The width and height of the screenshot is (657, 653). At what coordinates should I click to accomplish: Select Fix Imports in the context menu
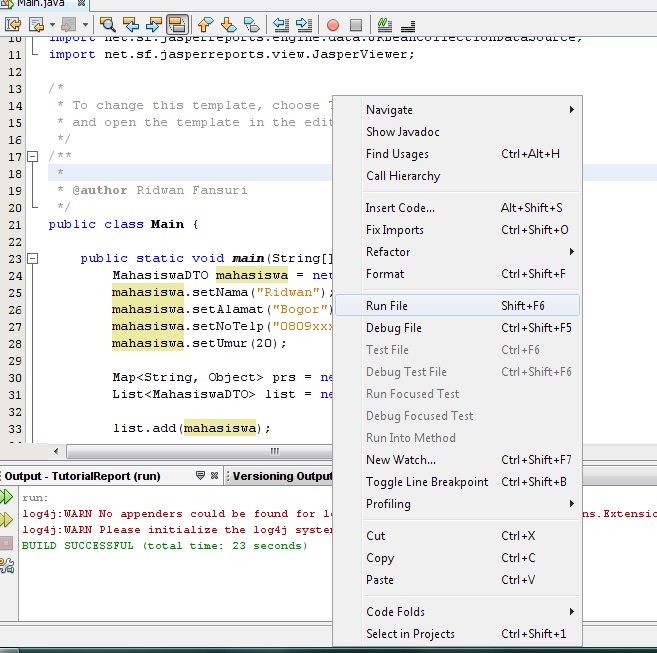(395, 230)
